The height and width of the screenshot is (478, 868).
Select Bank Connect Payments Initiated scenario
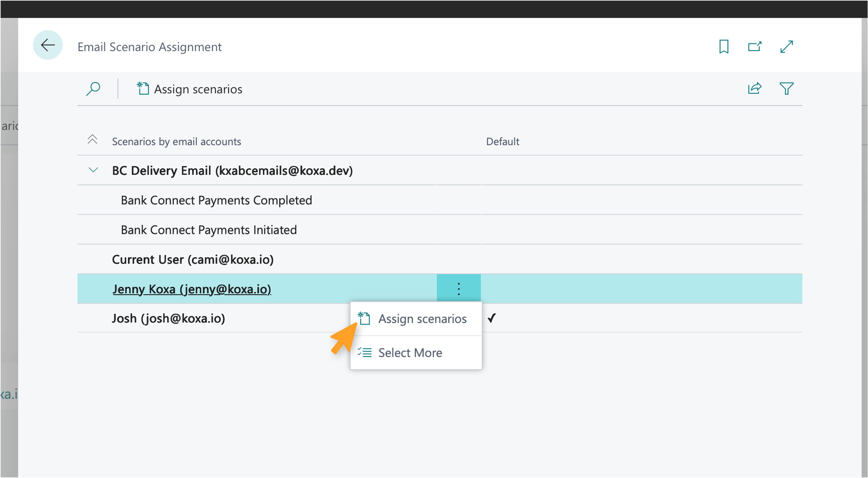[209, 230]
